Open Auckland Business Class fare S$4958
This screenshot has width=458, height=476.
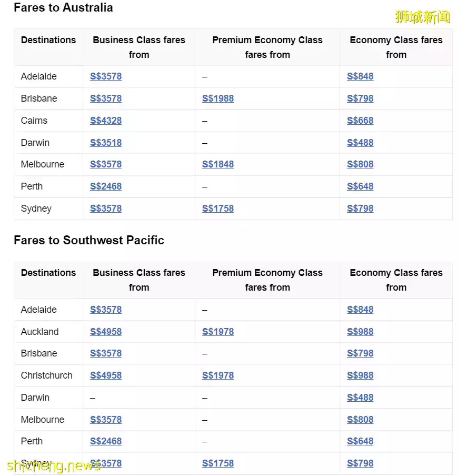[106, 332]
